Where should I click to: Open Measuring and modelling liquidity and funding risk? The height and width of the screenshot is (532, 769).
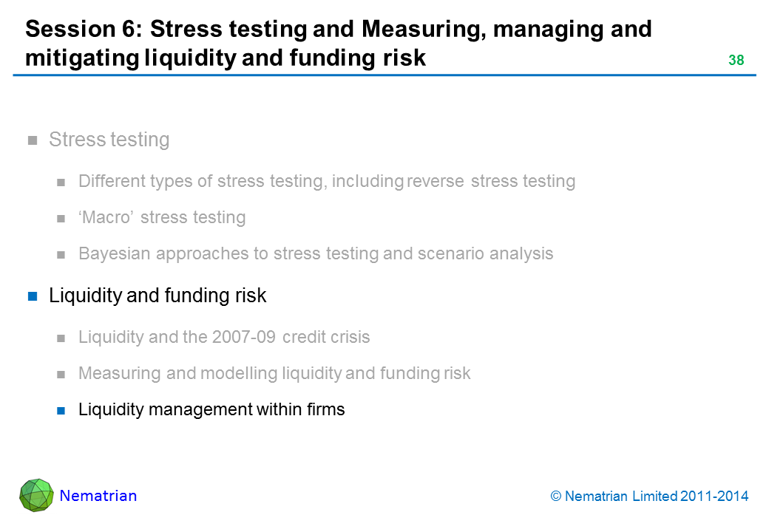[x=274, y=373]
